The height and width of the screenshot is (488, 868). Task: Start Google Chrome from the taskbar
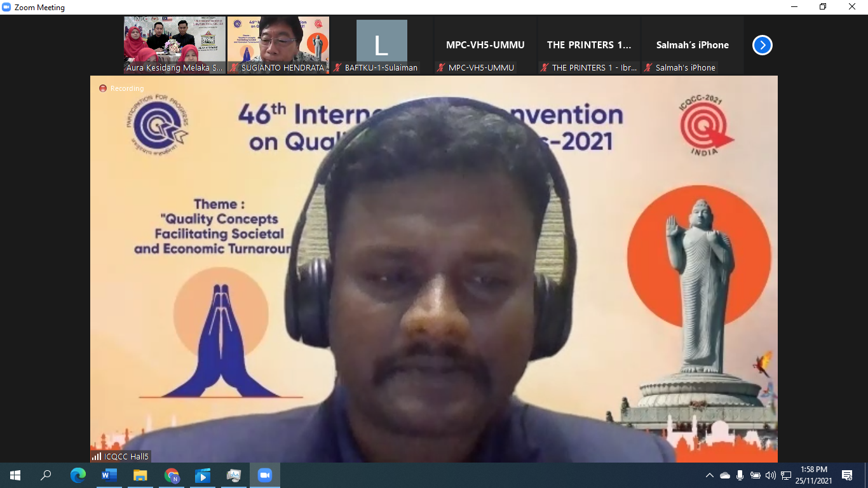(x=171, y=475)
